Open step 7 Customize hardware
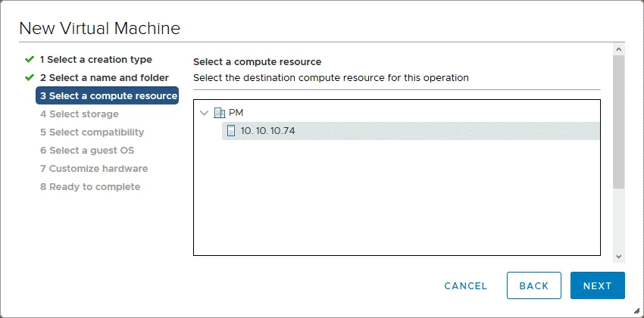This screenshot has width=644, height=318. pos(93,168)
